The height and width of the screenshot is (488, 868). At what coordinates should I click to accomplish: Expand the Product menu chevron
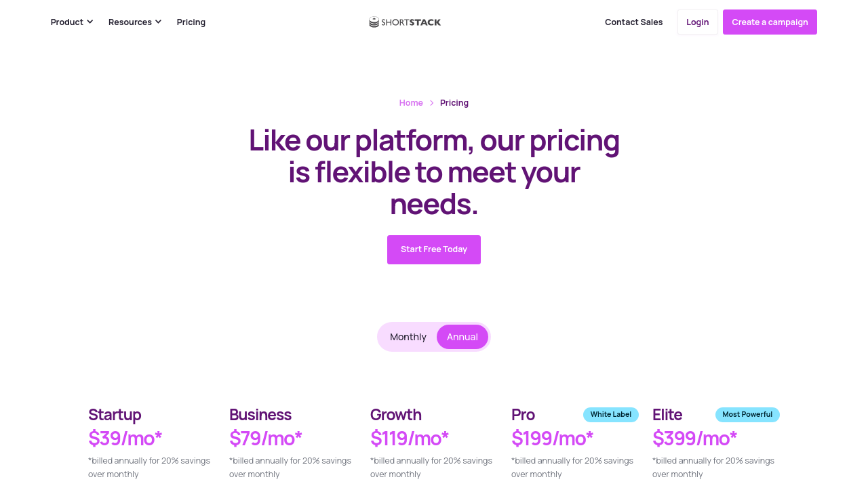(x=90, y=22)
